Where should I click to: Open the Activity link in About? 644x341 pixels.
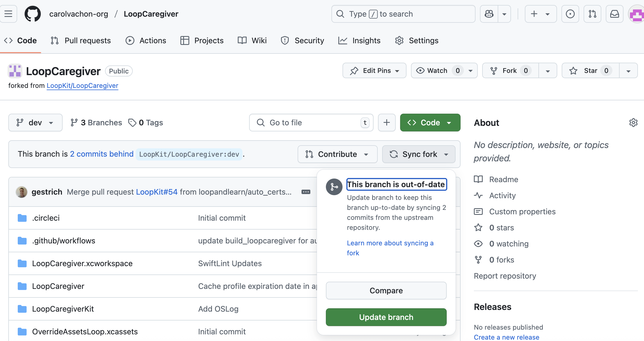[x=495, y=195]
